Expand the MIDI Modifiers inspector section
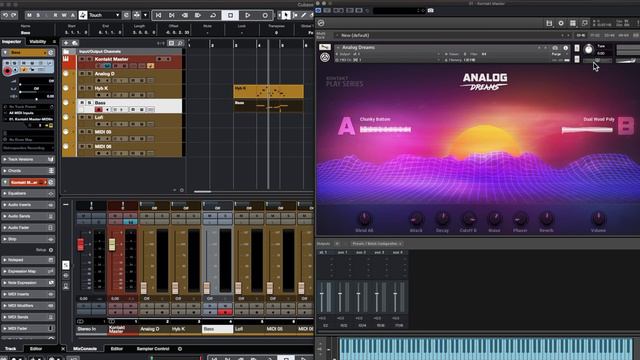This screenshot has height=360, width=640. (x=28, y=305)
